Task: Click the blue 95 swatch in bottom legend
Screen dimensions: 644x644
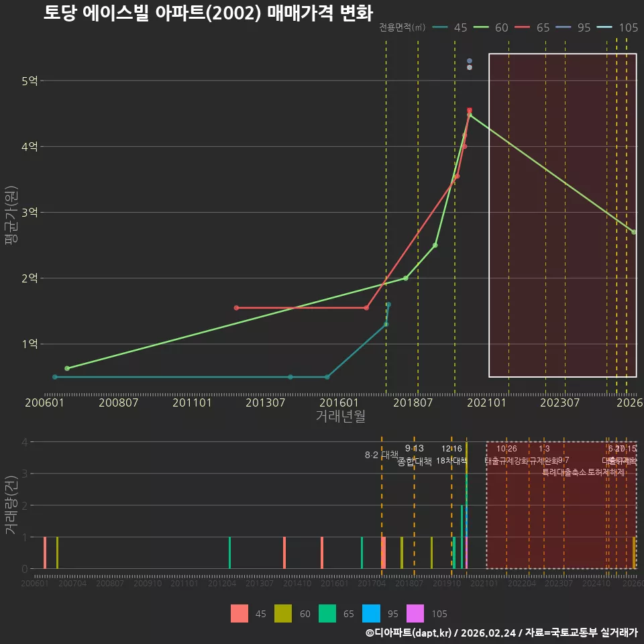Action: tap(371, 614)
